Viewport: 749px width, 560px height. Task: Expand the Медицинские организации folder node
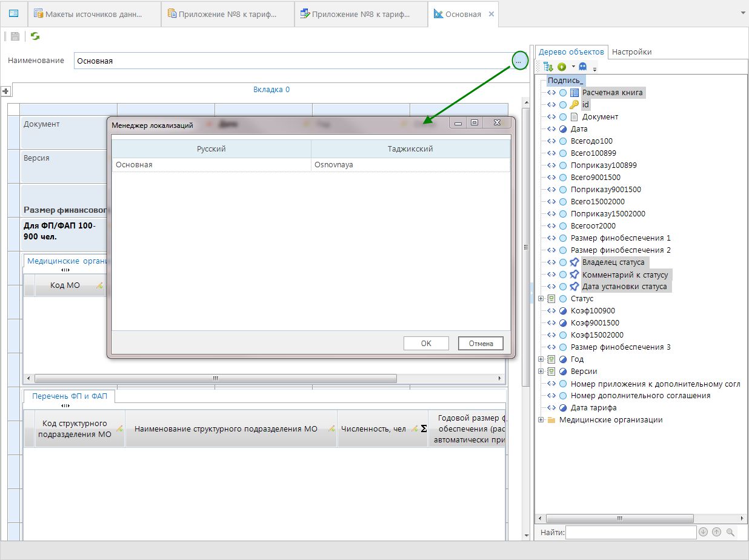[541, 420]
